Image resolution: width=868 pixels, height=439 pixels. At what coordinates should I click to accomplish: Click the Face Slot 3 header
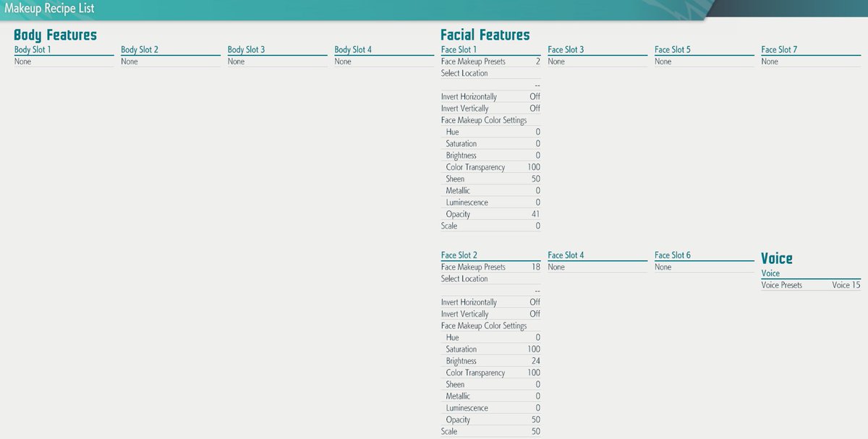click(566, 50)
